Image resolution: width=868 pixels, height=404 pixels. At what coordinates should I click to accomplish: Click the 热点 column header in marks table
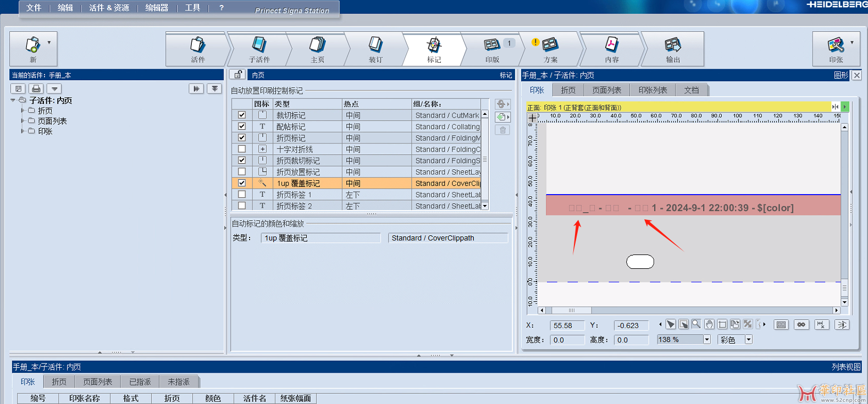(377, 104)
